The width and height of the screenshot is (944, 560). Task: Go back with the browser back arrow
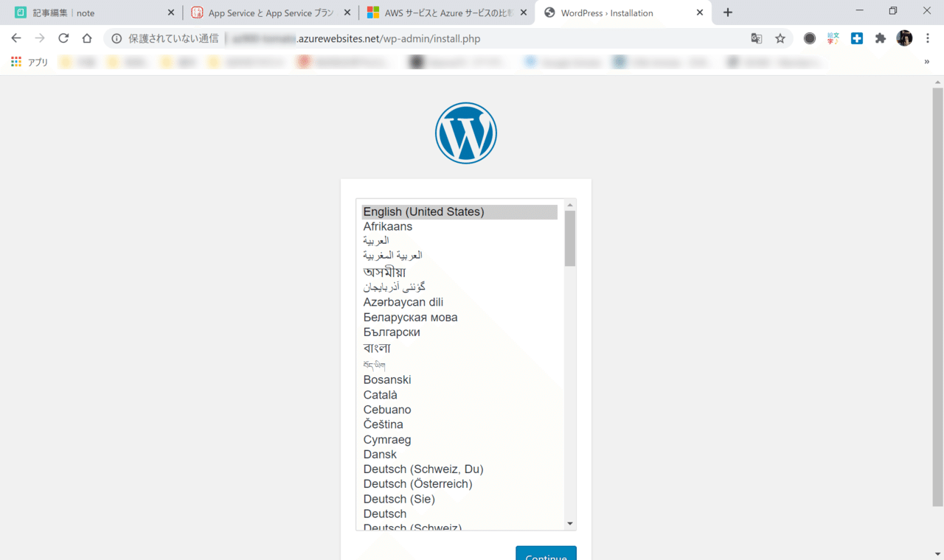16,38
